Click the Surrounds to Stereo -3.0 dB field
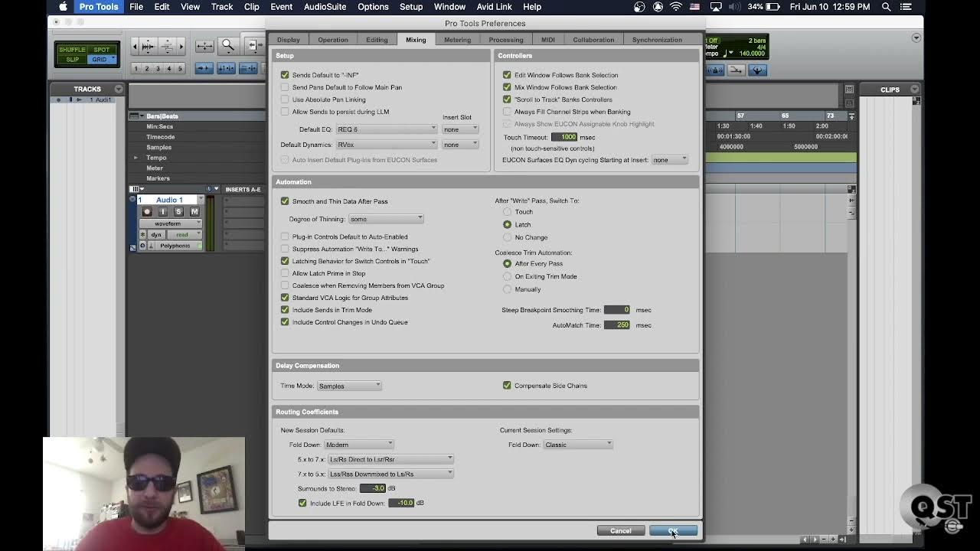 coord(373,488)
